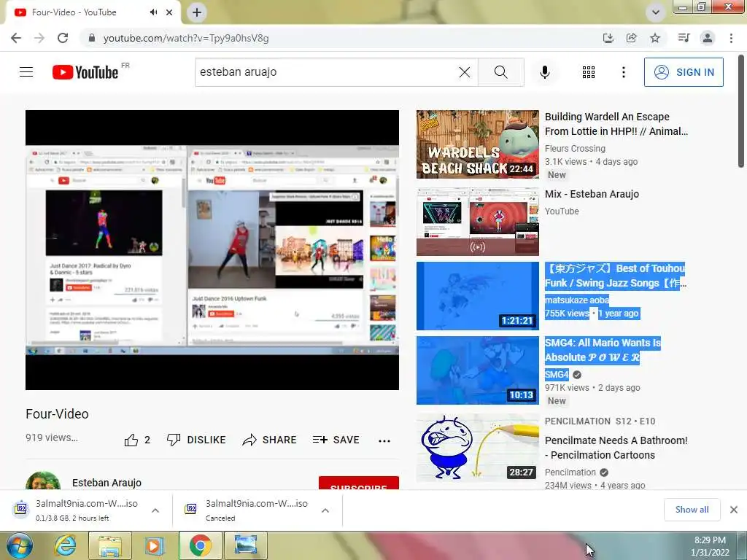The image size is (747, 560).
Task: Click DISLIKE on the video
Action: coord(196,440)
